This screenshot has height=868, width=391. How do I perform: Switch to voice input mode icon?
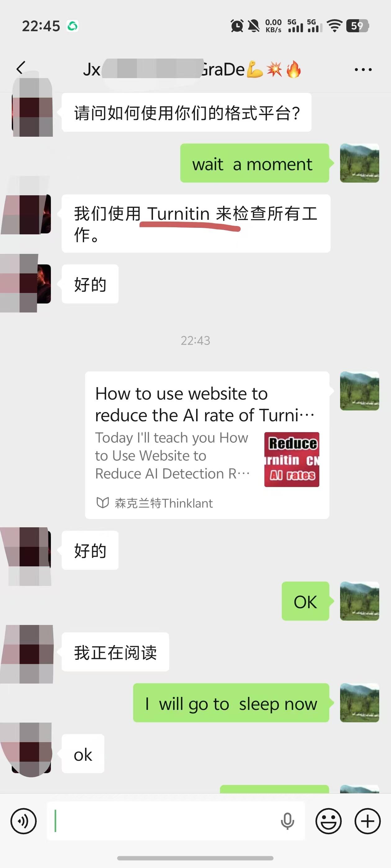click(24, 821)
